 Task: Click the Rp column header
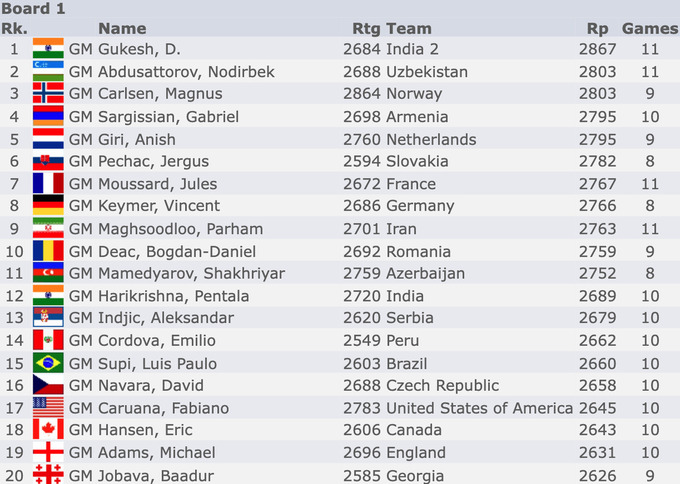coord(598,29)
